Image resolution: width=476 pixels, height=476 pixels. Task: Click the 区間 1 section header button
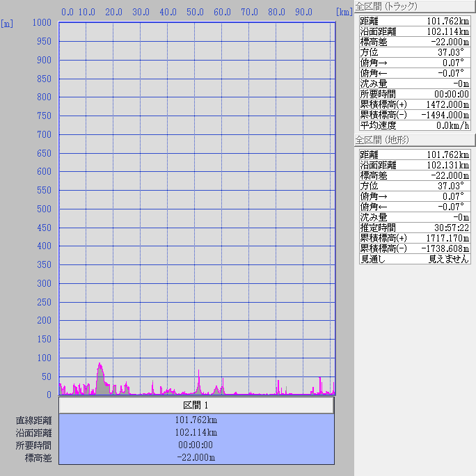(196, 405)
